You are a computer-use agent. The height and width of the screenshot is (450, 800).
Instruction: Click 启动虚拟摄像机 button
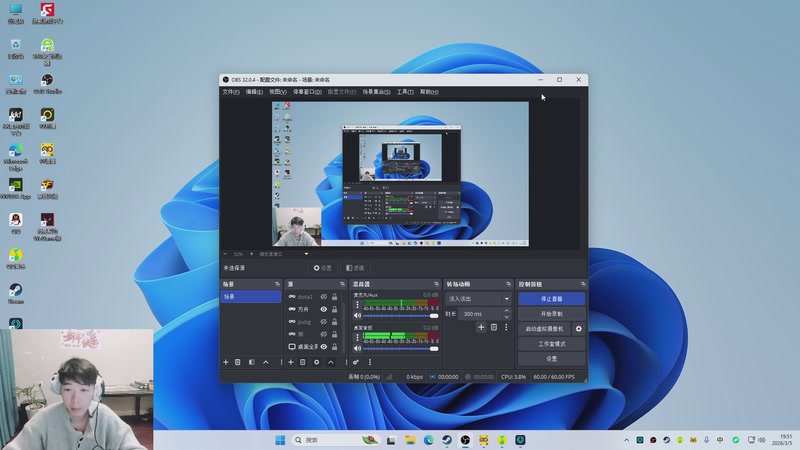[544, 329]
